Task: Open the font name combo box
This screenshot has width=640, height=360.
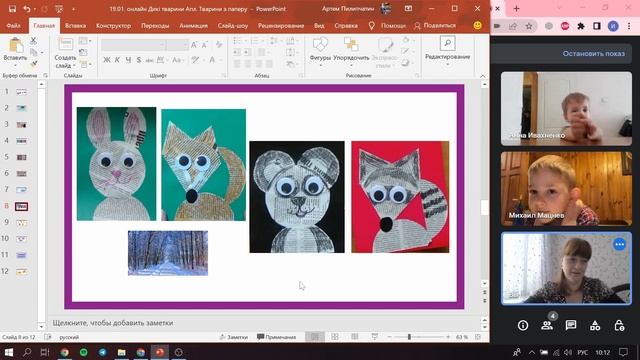Action: [x=133, y=44]
